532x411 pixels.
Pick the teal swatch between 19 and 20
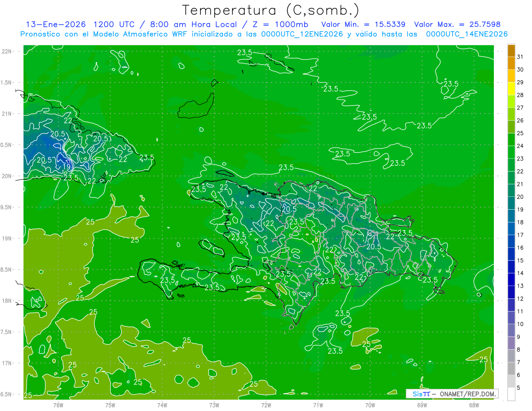(x=511, y=203)
